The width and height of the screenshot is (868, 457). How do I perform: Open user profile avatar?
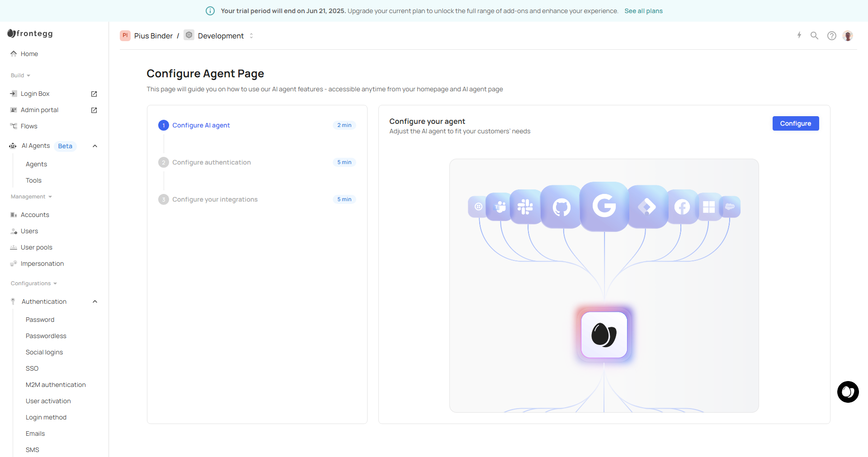tap(848, 36)
